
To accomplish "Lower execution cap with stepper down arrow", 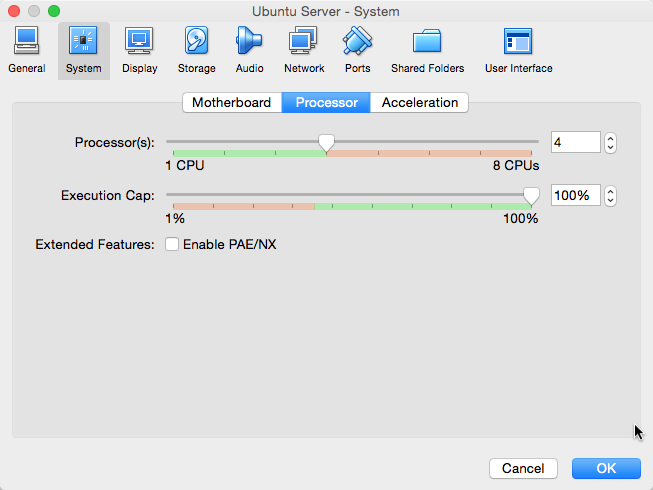I will (x=611, y=201).
